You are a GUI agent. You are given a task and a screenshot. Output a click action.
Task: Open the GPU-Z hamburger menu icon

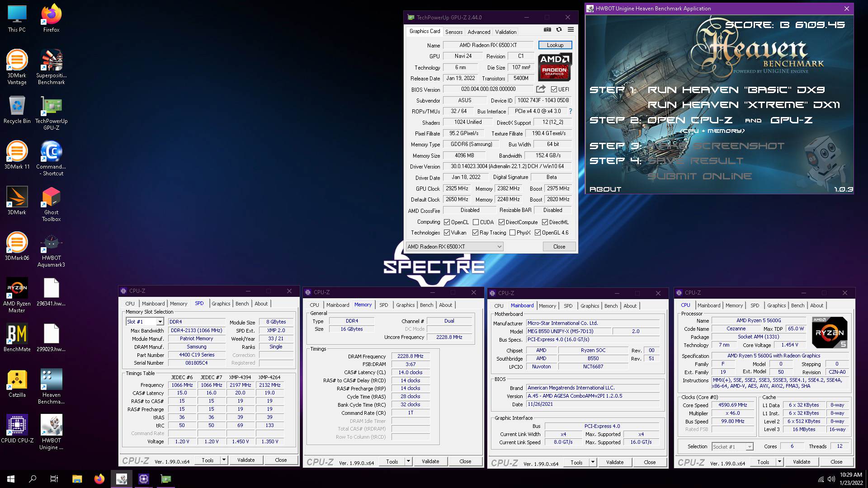(x=571, y=30)
